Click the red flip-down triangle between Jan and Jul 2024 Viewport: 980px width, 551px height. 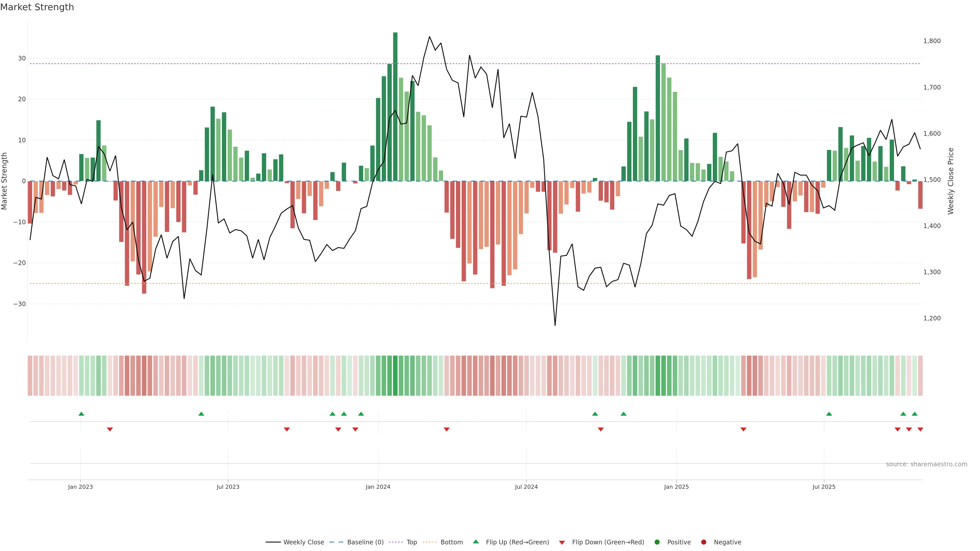(x=447, y=429)
